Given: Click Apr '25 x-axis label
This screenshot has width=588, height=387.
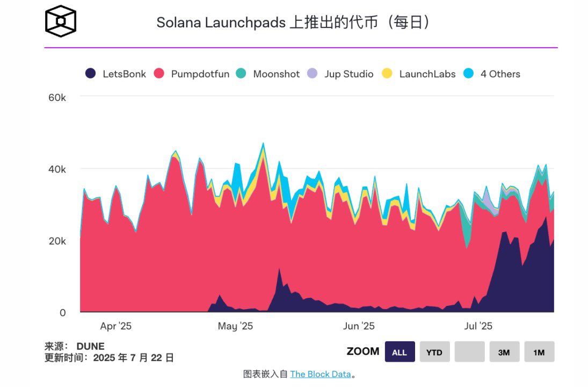Looking at the screenshot, I should (115, 326).
